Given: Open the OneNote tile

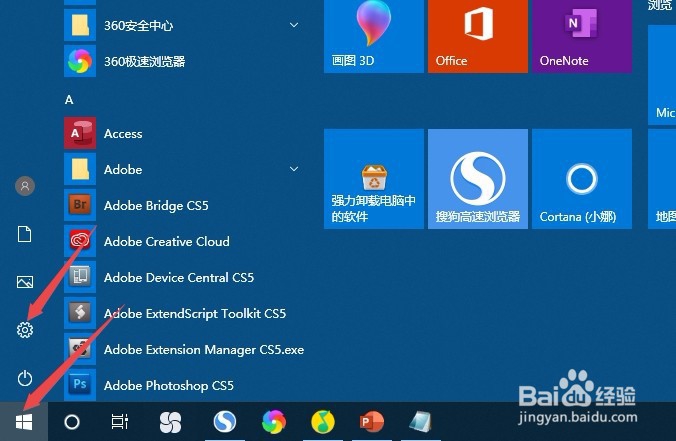Looking at the screenshot, I should 582,36.
